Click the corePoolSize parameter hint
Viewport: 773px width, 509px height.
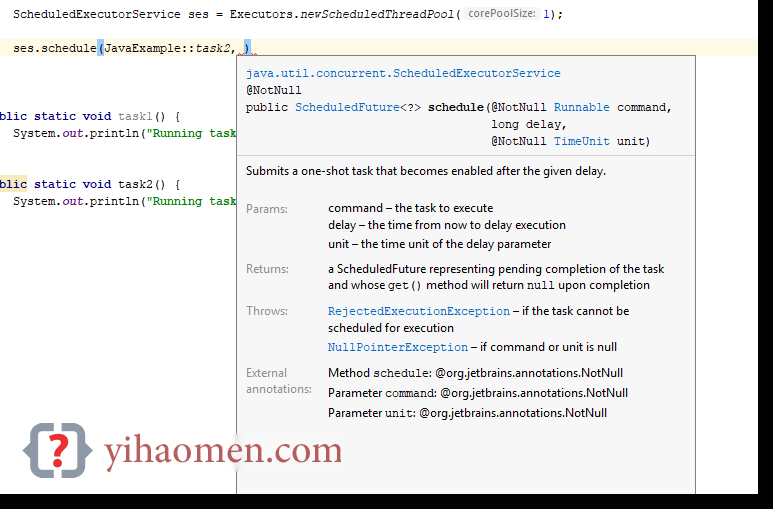[501, 14]
